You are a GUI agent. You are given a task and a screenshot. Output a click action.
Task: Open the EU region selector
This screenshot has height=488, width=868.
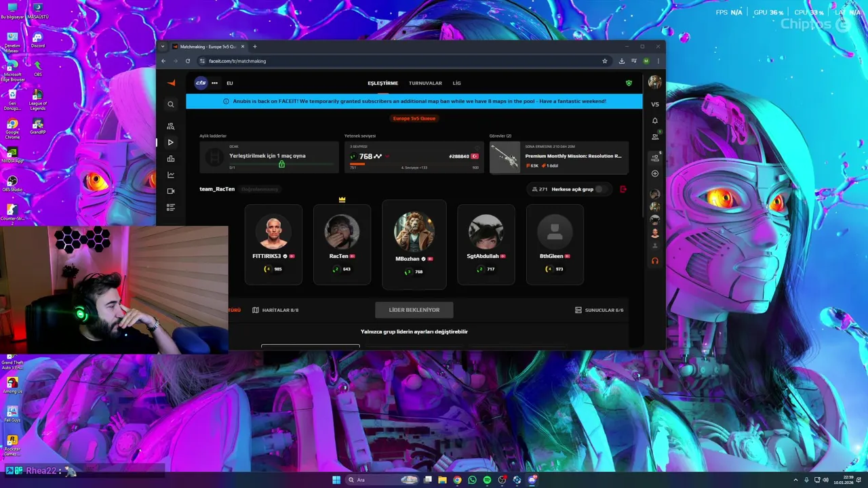(x=230, y=83)
